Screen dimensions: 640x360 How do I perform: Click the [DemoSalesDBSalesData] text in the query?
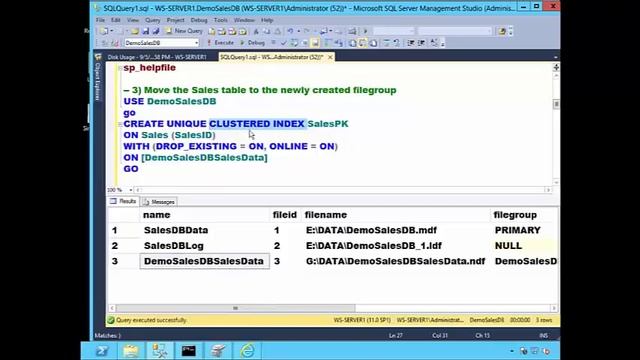pyautogui.click(x=204, y=158)
